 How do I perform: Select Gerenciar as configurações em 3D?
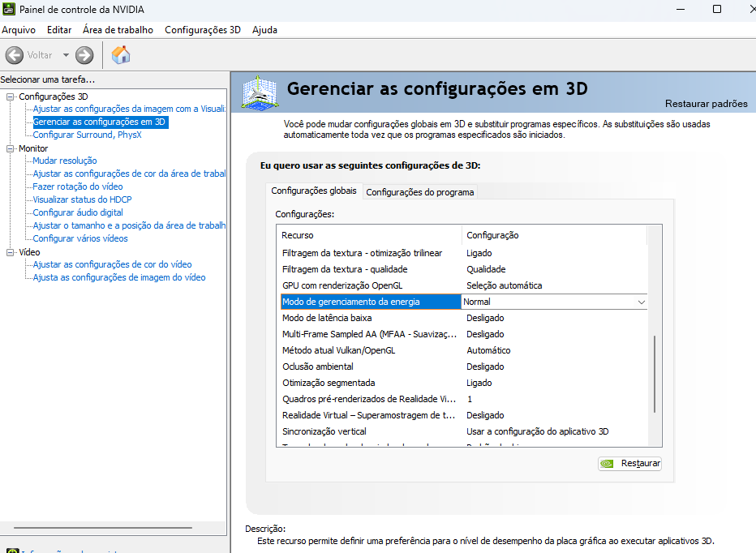101,122
